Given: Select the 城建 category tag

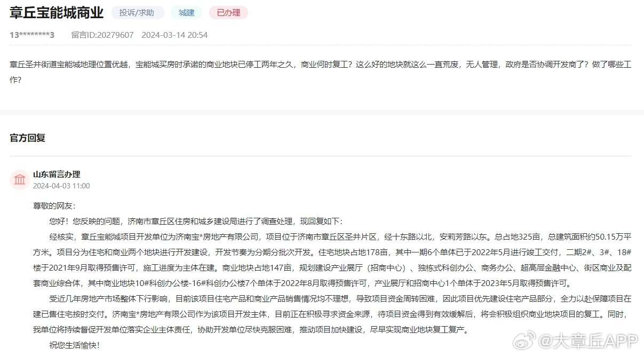Looking at the screenshot, I should point(186,13).
